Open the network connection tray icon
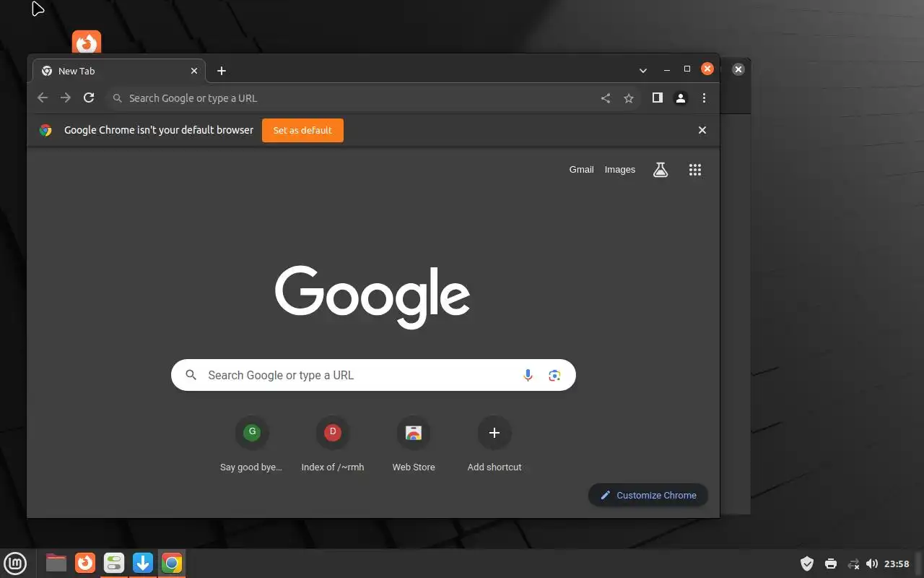The width and height of the screenshot is (924, 578). coord(853,564)
